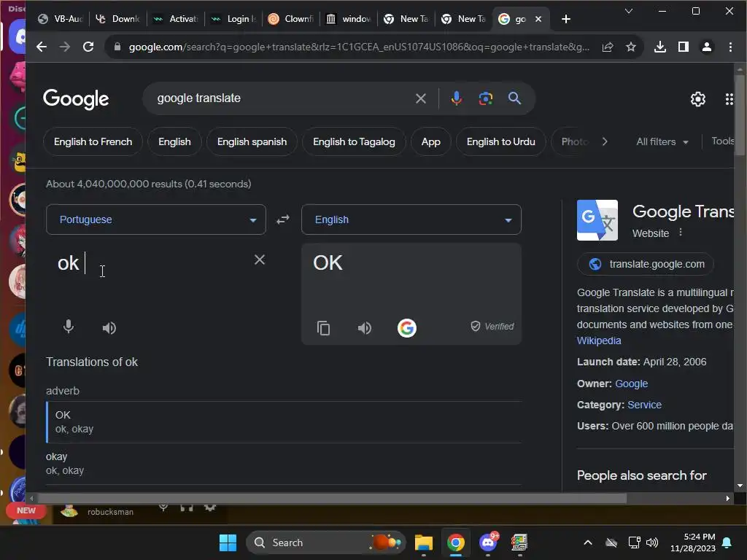Image resolution: width=747 pixels, height=560 pixels.
Task: Open Discord from the taskbar
Action: tap(488, 542)
